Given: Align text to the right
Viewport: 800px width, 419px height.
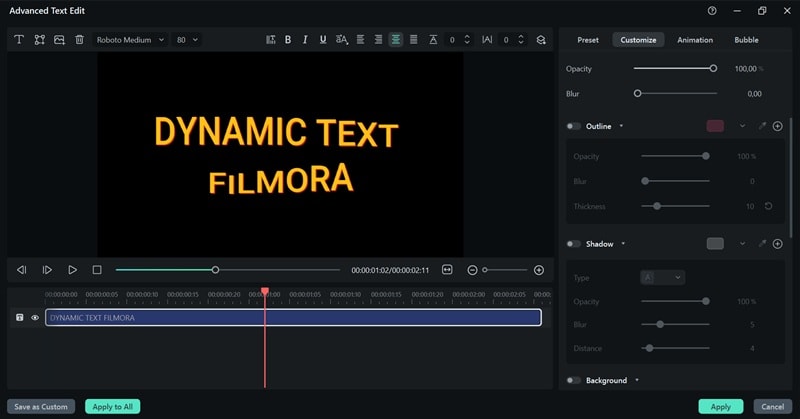Looking at the screenshot, I should 378,40.
